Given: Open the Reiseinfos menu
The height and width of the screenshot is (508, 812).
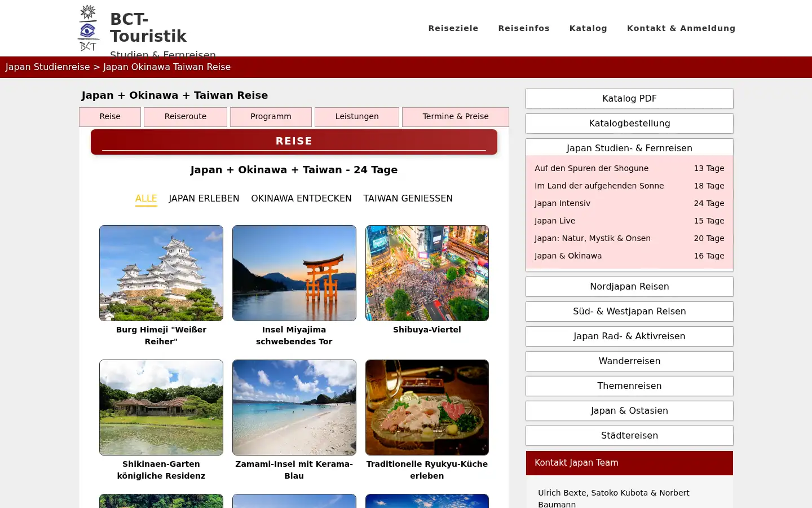Looking at the screenshot, I should pyautogui.click(x=524, y=28).
